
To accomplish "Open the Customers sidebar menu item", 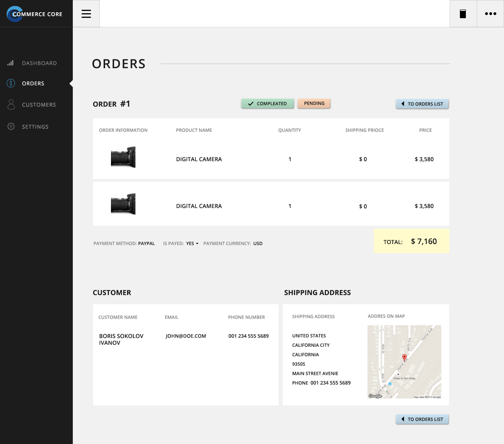I will click(39, 105).
